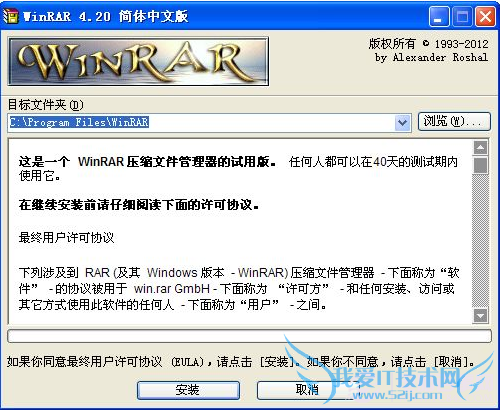Image resolution: width=500 pixels, height=410 pixels.
Task: Minimize the WinRAR installer window
Action: click(439, 17)
